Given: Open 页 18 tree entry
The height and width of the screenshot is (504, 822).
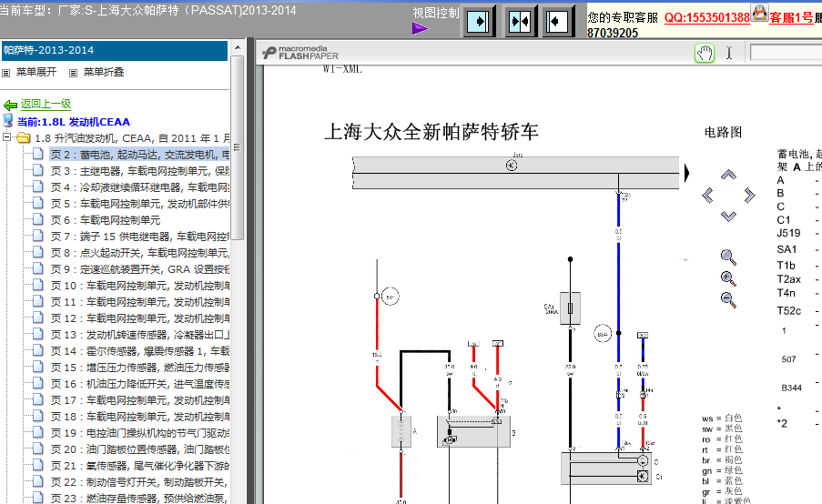Looking at the screenshot, I should point(139,417).
